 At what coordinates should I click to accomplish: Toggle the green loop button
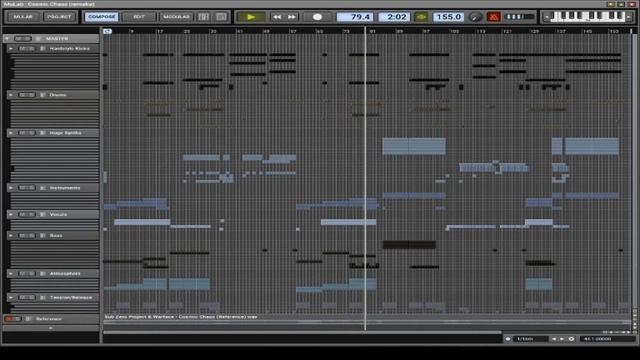[x=421, y=17]
